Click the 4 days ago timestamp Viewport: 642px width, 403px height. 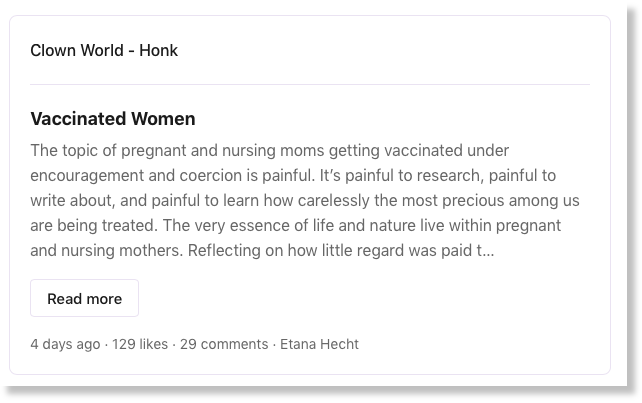click(x=65, y=344)
